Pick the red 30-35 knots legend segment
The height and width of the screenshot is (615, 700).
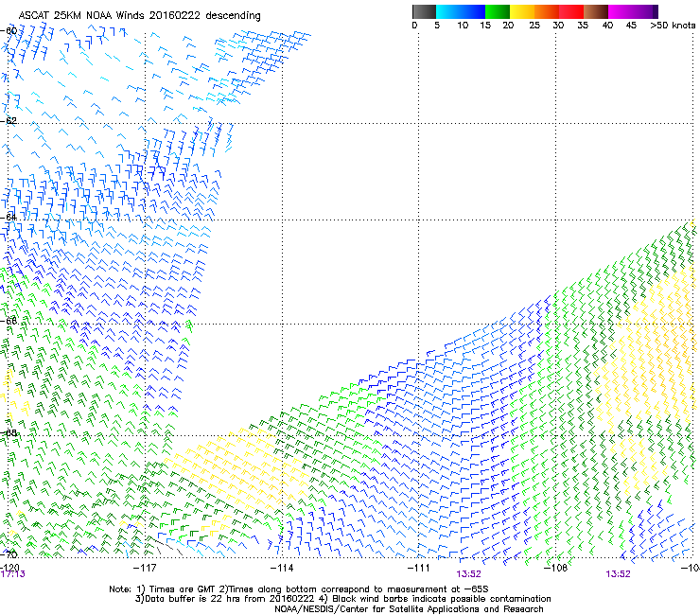coord(571,11)
